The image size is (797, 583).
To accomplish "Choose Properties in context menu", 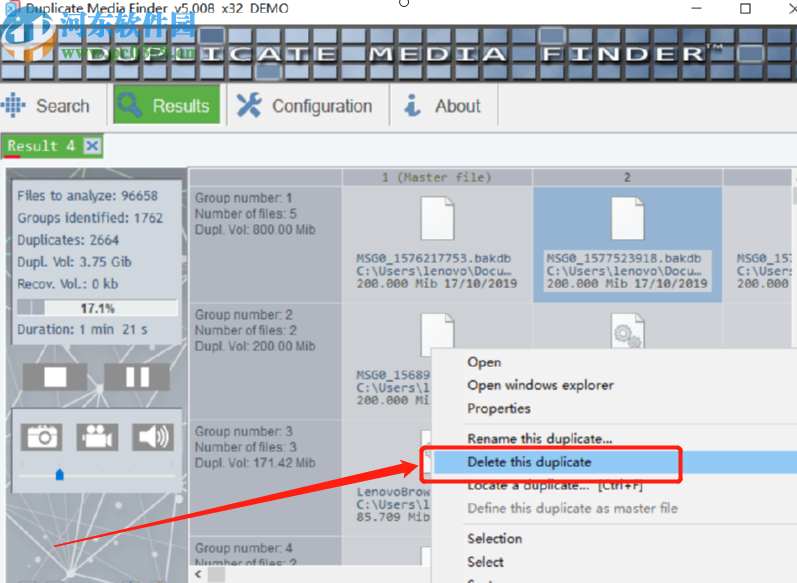I will click(499, 409).
